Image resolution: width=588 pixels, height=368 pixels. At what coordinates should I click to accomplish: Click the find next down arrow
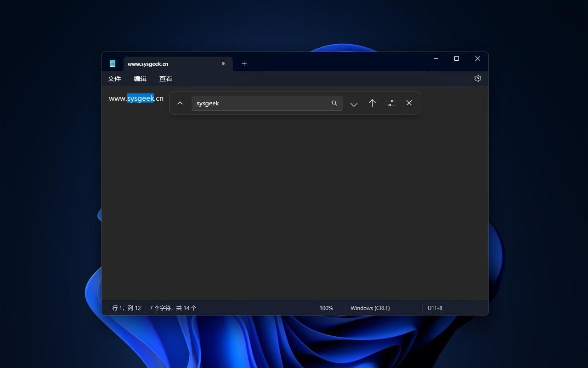point(354,103)
